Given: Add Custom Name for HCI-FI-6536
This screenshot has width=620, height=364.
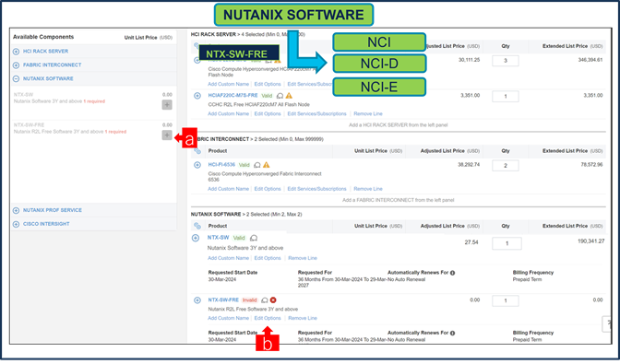Looking at the screenshot, I should 228,189.
